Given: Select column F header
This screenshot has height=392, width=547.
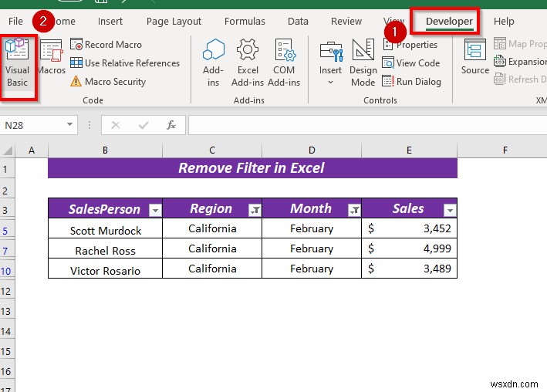Looking at the screenshot, I should pos(505,150).
